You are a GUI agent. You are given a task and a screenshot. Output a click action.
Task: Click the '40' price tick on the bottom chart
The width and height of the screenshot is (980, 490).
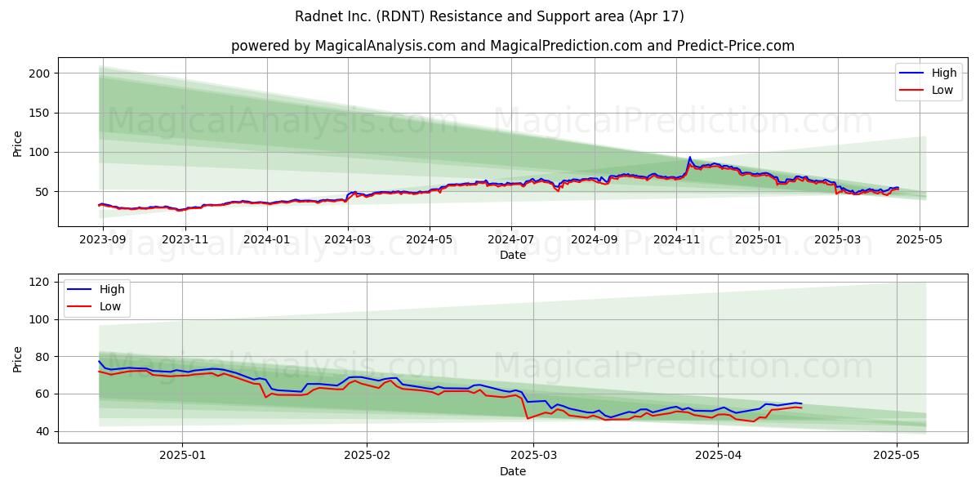click(44, 431)
